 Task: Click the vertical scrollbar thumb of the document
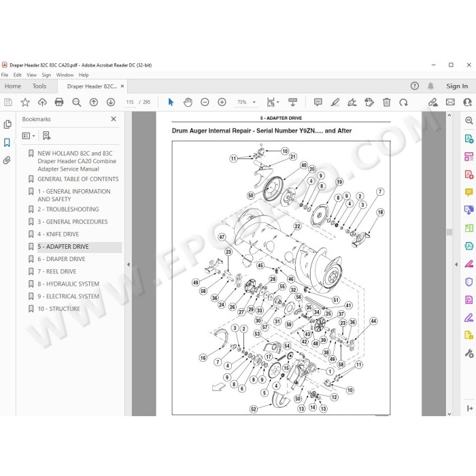pyautogui.click(x=449, y=232)
